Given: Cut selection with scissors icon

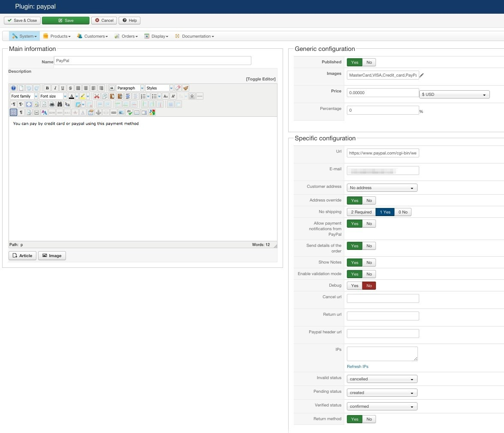Looking at the screenshot, I should 97,96.
